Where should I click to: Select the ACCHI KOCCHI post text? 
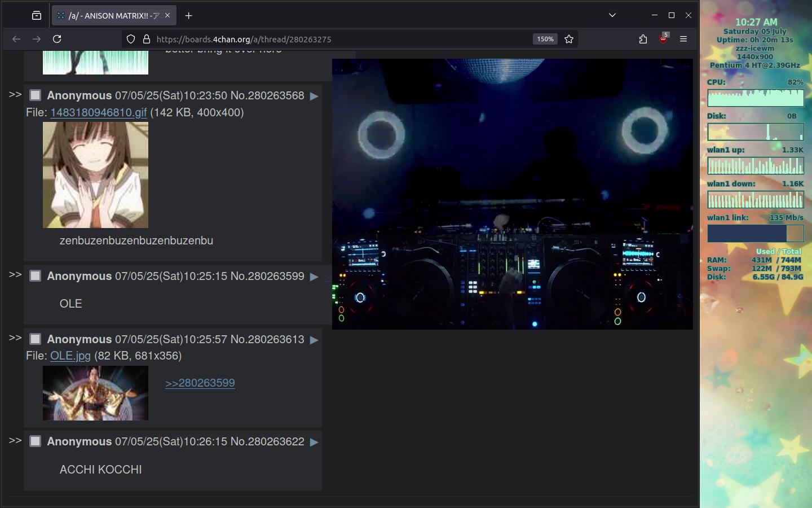[x=101, y=470]
